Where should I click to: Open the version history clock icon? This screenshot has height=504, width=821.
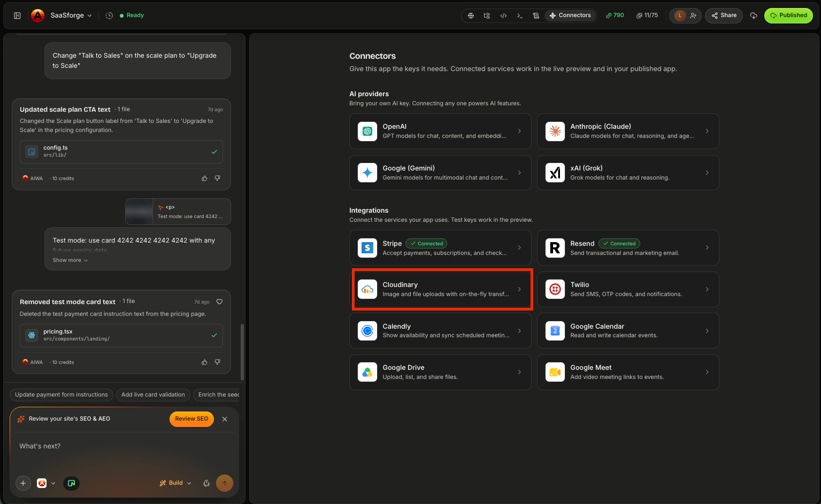109,15
